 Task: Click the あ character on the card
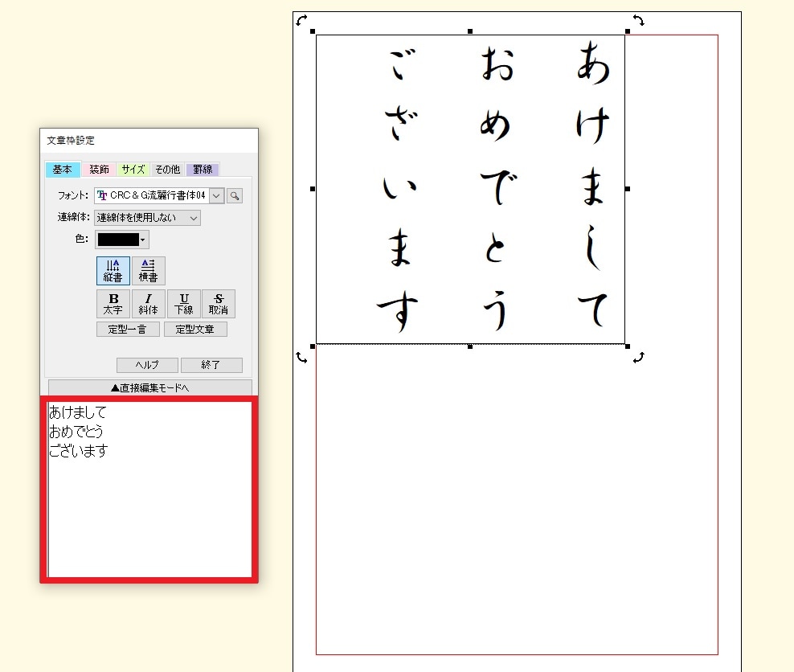click(593, 63)
